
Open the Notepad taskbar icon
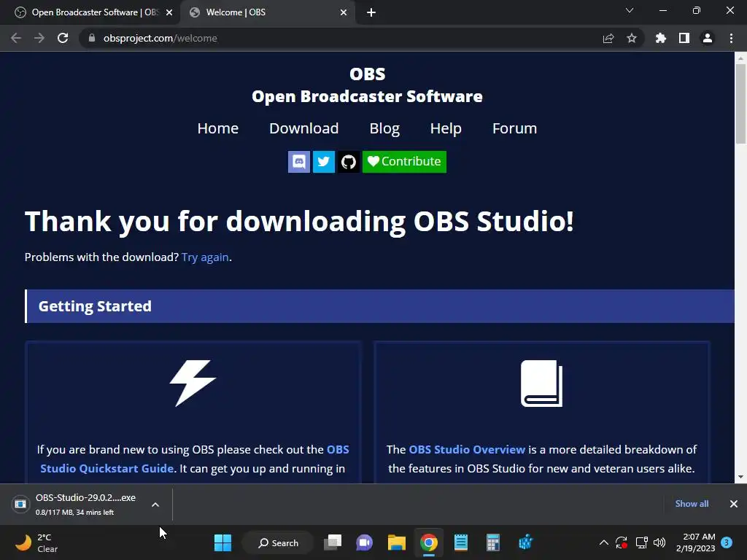pyautogui.click(x=461, y=542)
